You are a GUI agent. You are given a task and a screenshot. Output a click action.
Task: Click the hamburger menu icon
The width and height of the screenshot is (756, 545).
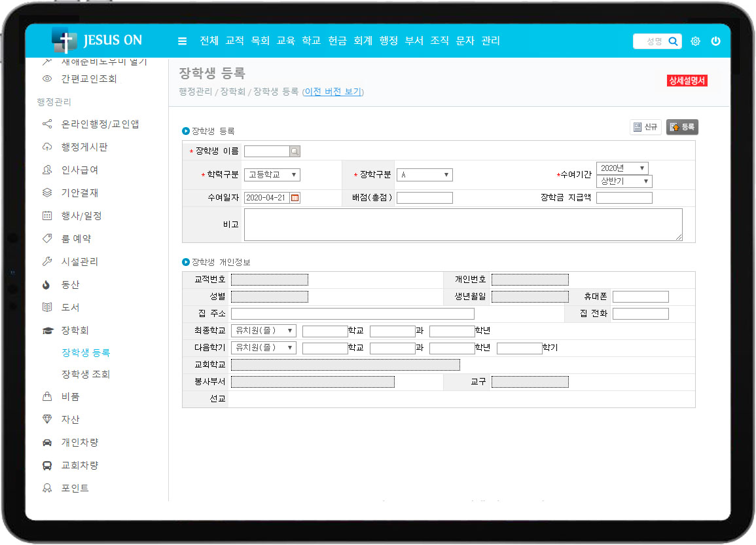click(182, 41)
